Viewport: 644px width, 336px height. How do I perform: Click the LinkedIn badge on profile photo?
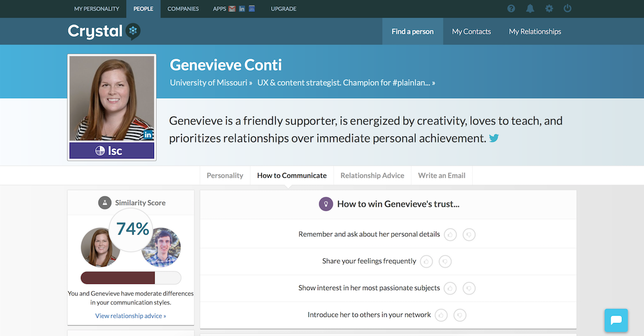click(149, 135)
